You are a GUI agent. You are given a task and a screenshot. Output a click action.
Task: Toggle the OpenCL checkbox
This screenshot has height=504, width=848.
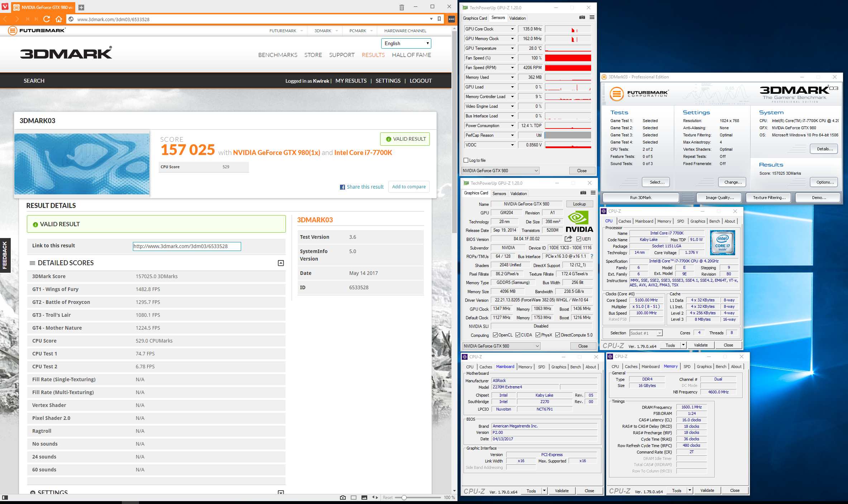[x=495, y=335]
